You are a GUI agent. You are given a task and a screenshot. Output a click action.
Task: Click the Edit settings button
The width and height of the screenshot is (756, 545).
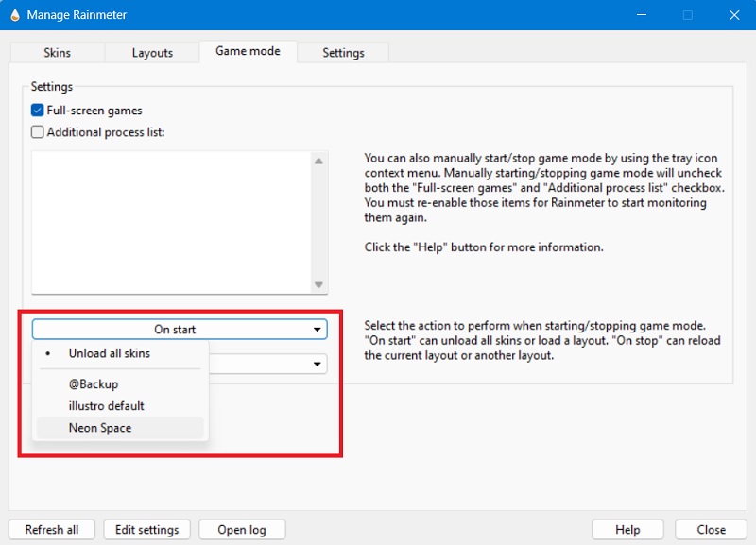(146, 530)
